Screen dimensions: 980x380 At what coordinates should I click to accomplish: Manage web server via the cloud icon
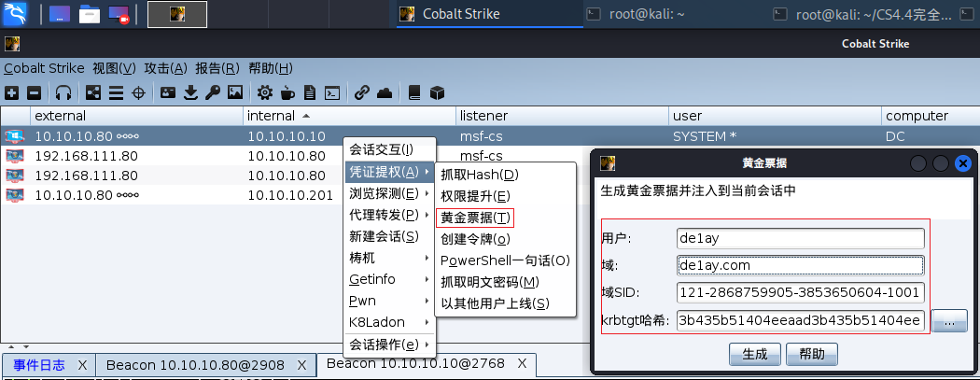385,93
